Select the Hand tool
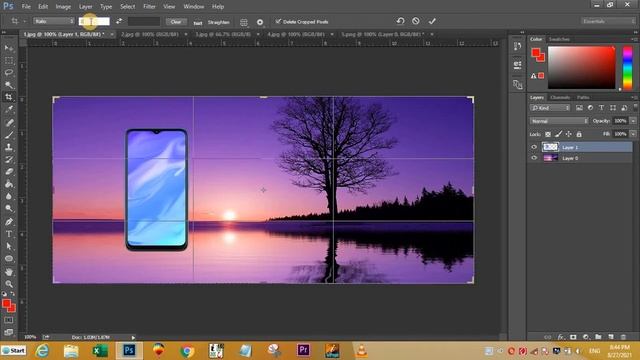Screen dimensions: 640x360 click(x=9, y=272)
